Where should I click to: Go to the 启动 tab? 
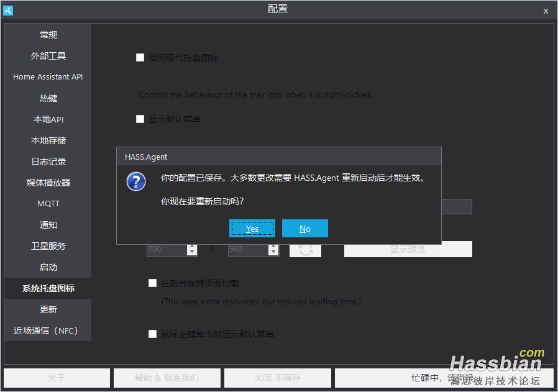(48, 267)
